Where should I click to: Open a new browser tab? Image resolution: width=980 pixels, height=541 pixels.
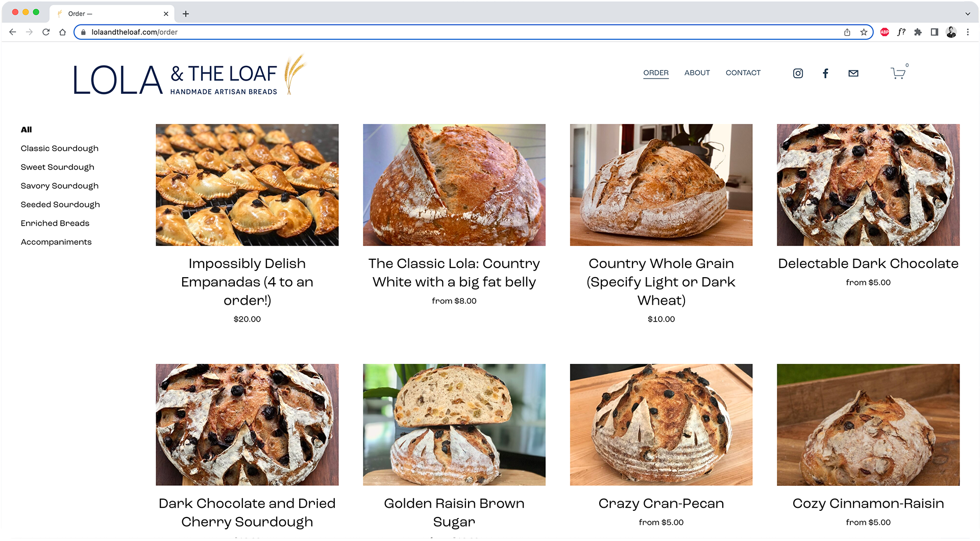[186, 14]
